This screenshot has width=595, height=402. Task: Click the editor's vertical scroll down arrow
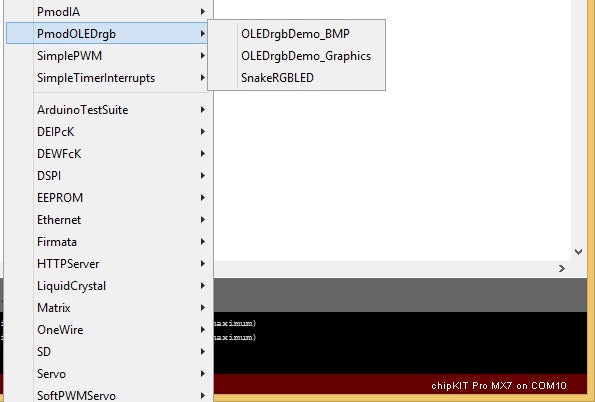[x=578, y=252]
